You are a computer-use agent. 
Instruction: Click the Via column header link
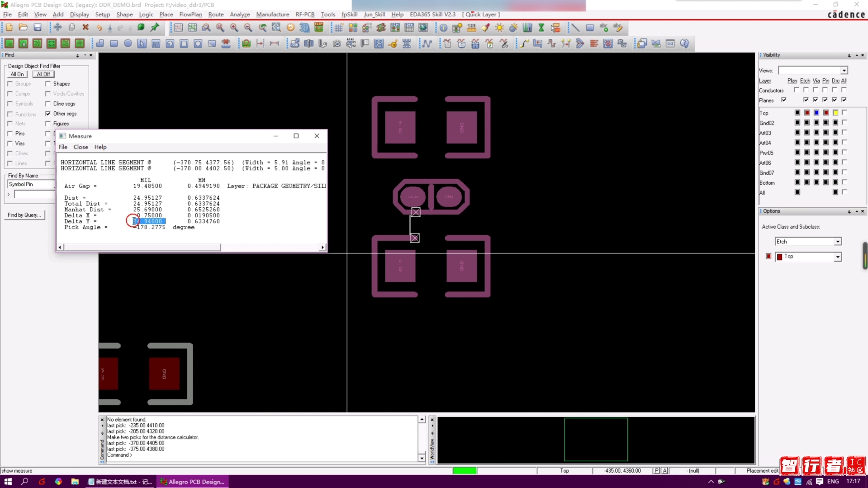(x=816, y=81)
